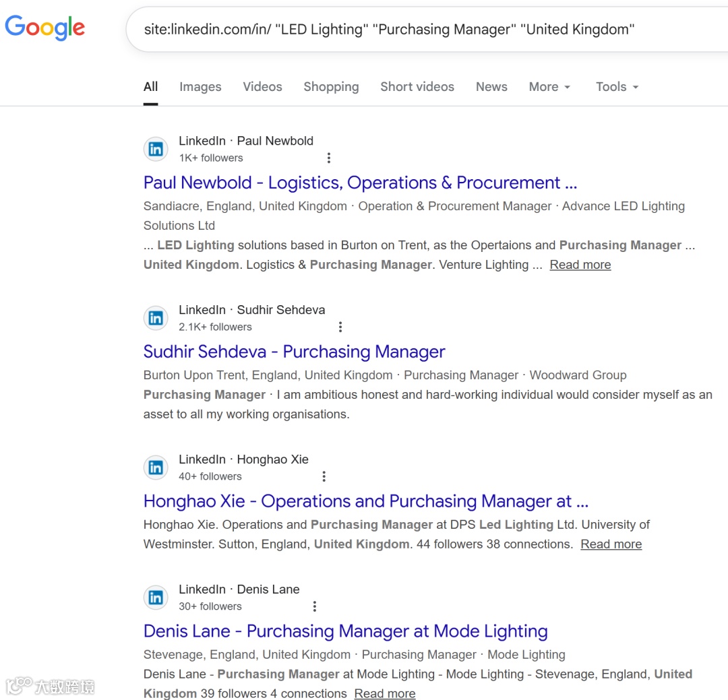Open Honghao Xie Operations and Purchasing Manager result

(x=366, y=501)
